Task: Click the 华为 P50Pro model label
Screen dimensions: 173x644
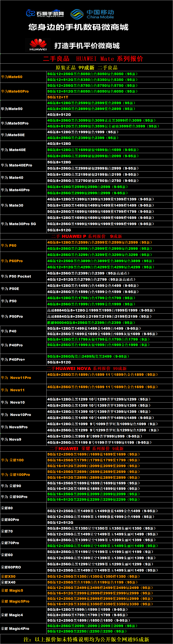Action: pyautogui.click(x=12, y=316)
